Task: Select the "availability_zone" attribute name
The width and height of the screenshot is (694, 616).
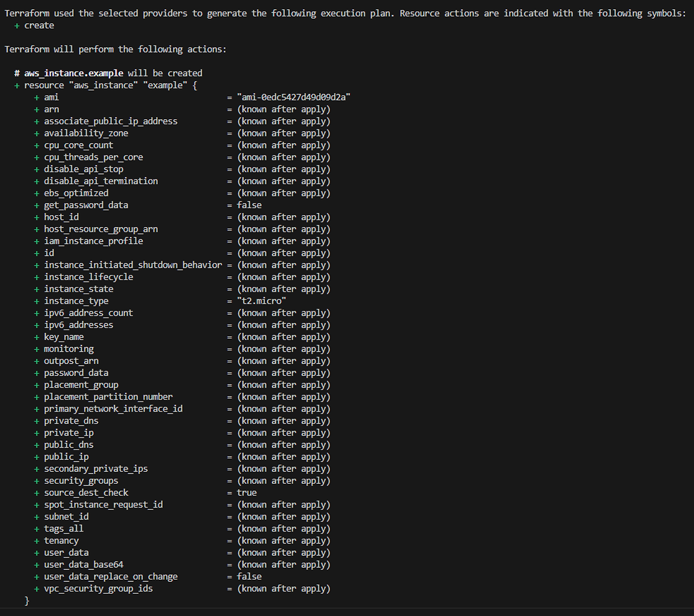Action: (x=86, y=133)
